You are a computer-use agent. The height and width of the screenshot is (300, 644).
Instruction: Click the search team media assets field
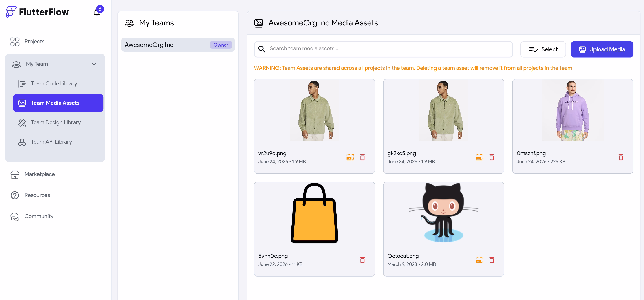click(383, 49)
